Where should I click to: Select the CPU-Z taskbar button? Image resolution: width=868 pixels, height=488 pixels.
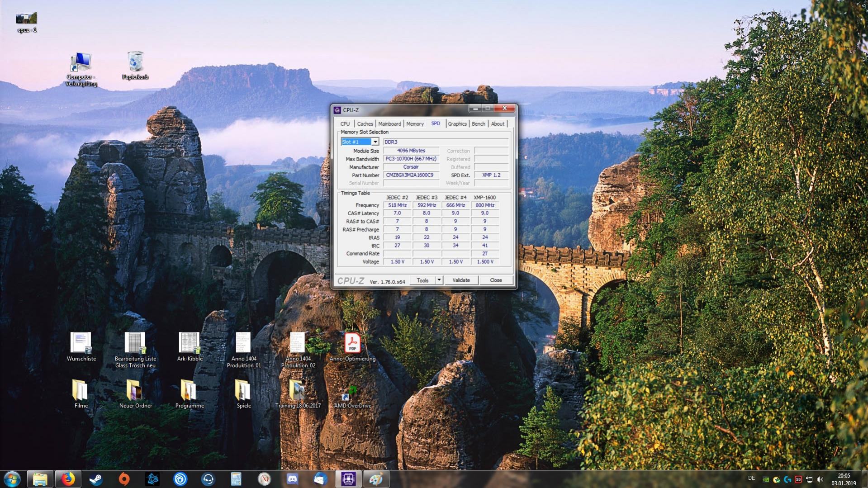[348, 479]
